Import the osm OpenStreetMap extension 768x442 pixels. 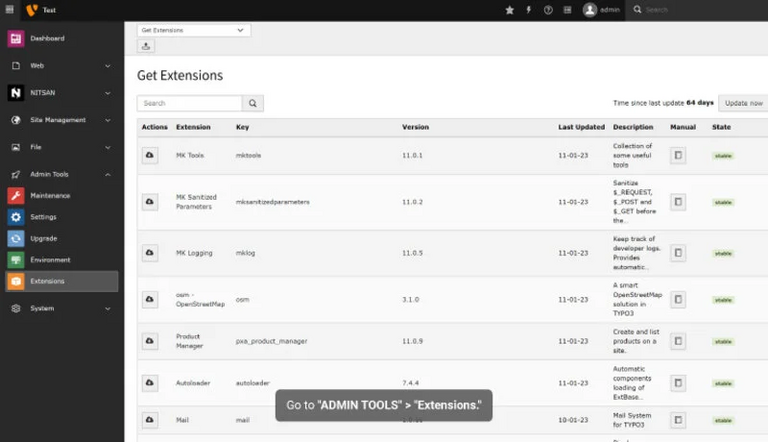[x=150, y=299]
